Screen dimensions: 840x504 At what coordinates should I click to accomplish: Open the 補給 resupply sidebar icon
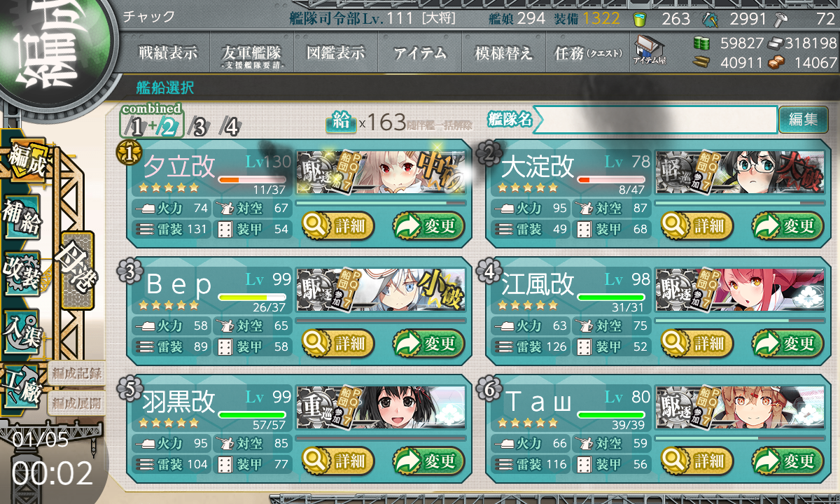[21, 216]
